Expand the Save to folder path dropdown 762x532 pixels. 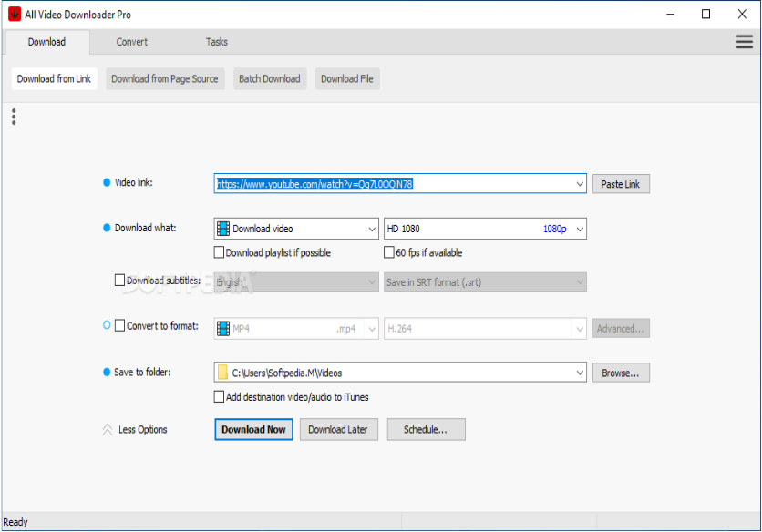(580, 373)
